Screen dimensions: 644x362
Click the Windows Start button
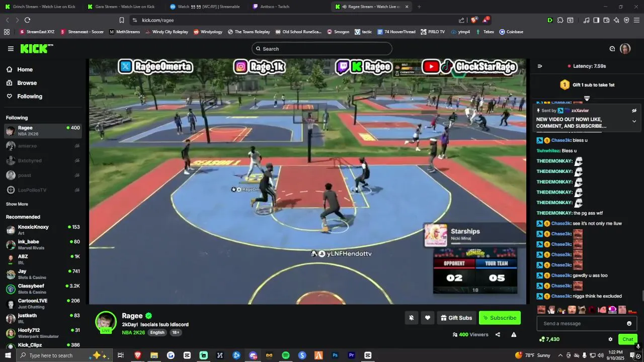point(8,355)
